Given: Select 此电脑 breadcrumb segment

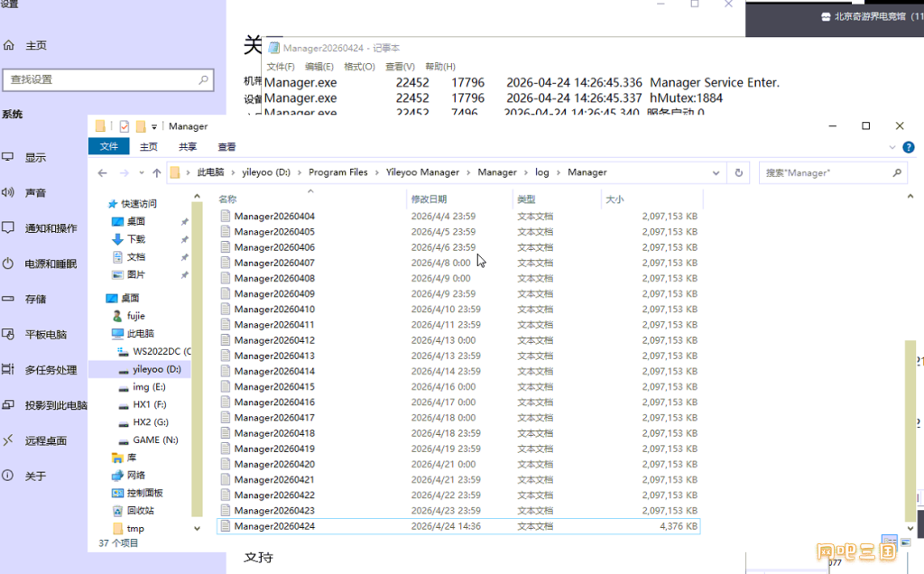Looking at the screenshot, I should [210, 172].
